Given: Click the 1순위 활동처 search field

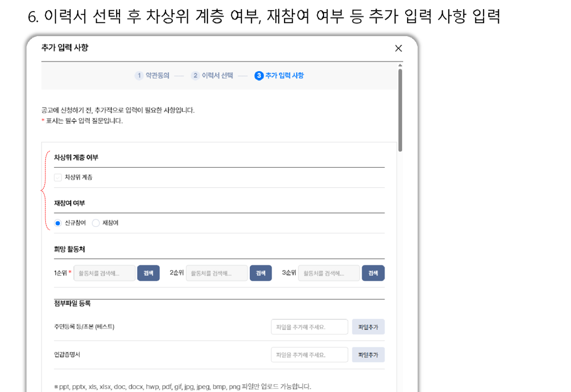Looking at the screenshot, I should [104, 274].
